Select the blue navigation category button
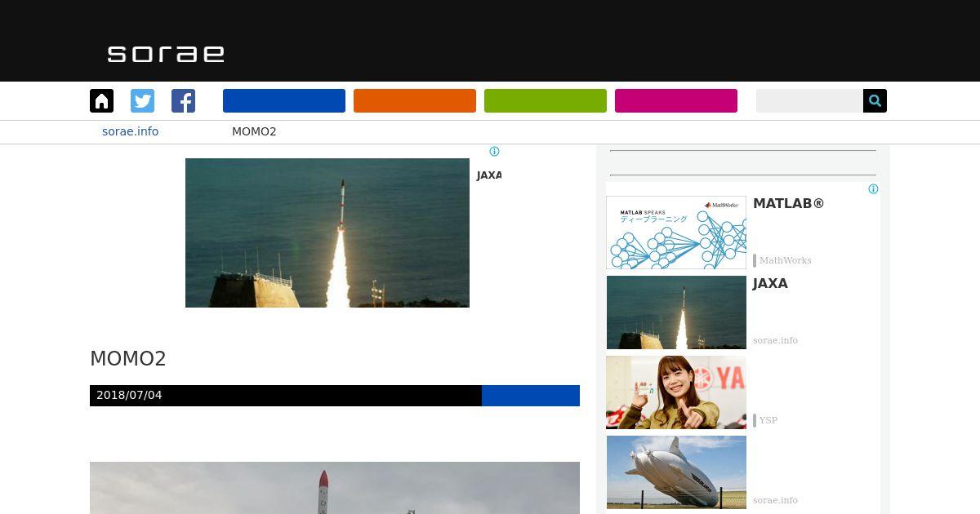The height and width of the screenshot is (514, 980). 284,101
